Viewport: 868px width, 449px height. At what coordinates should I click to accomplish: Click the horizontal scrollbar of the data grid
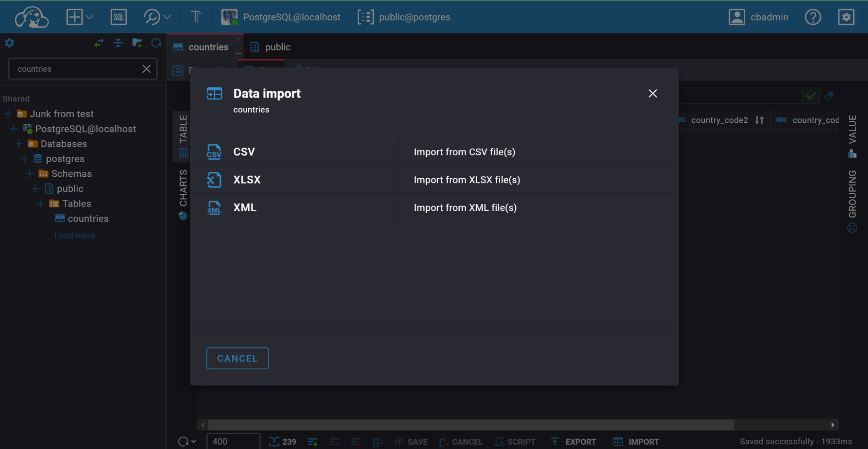coord(471,425)
